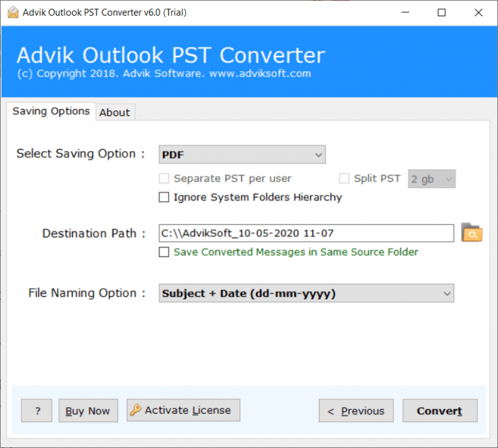Tick the Separate PST per user checkbox
Image resolution: width=498 pixels, height=448 pixels.
(164, 178)
